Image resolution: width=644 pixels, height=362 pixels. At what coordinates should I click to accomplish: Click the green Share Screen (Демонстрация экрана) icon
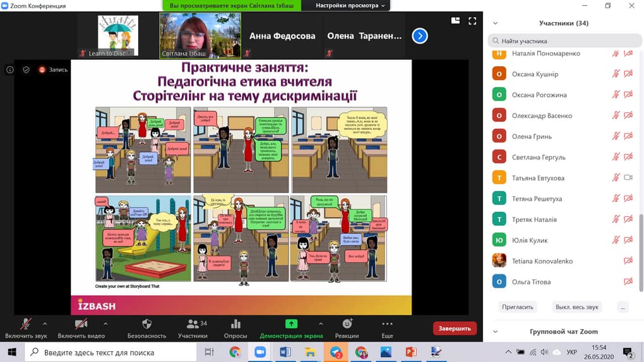coord(291,324)
